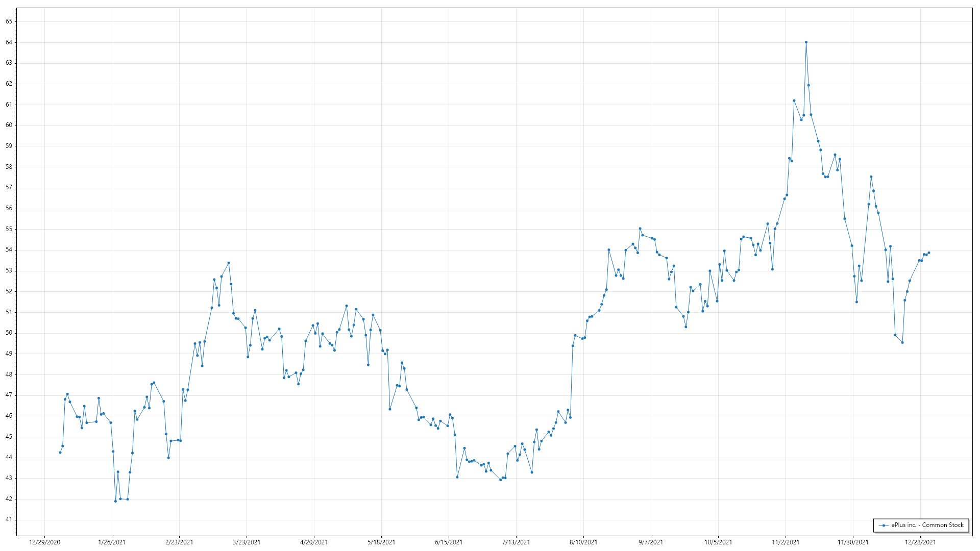This screenshot has height=551, width=980.
Task: Click the 11/2/2021 x-axis date label
Action: point(786,542)
